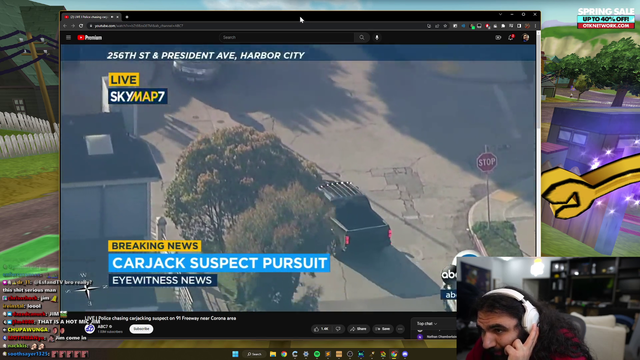Click the YouTube search magnifier button
The height and width of the screenshot is (360, 640).
pyautogui.click(x=362, y=38)
